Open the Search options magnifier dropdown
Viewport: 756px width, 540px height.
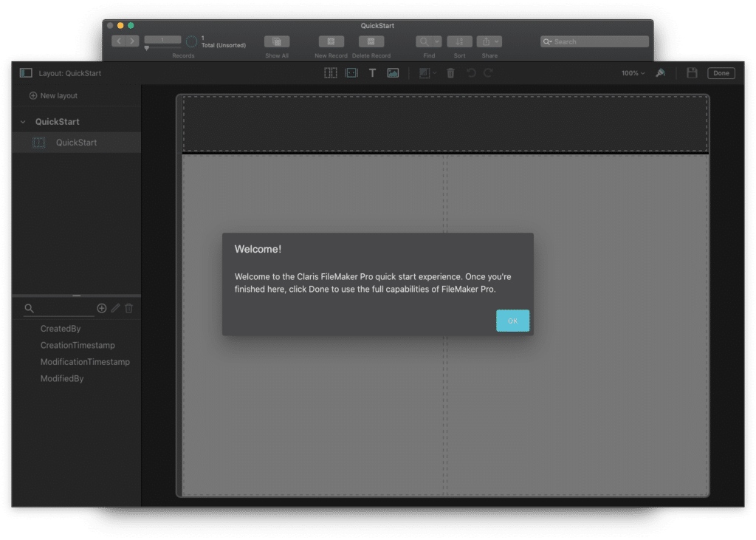(x=548, y=41)
